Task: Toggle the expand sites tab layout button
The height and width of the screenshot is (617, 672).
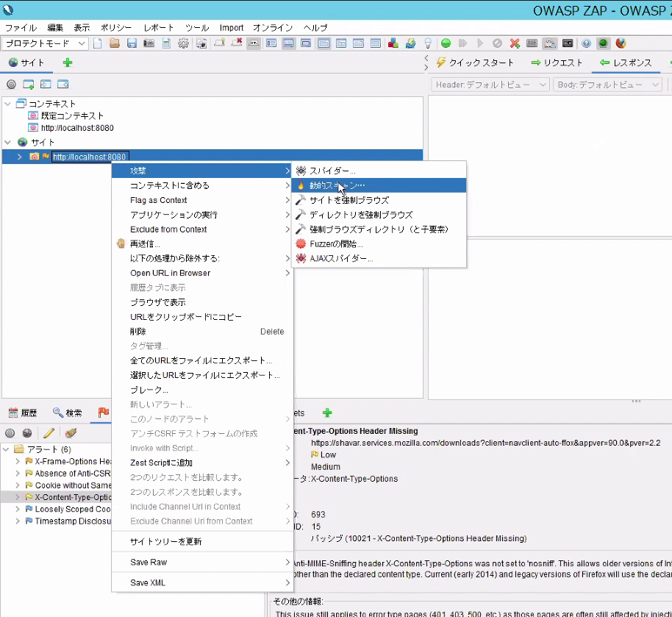Action: click(x=271, y=43)
